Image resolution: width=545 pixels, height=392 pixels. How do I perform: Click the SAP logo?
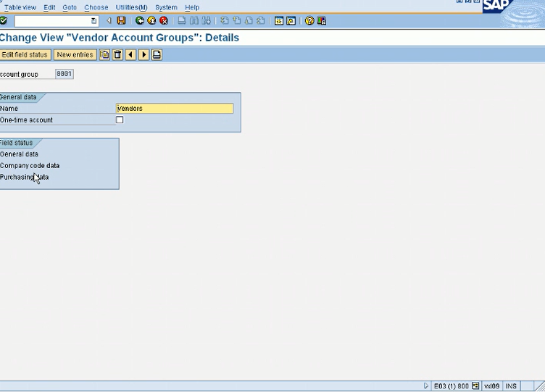coord(496,5)
